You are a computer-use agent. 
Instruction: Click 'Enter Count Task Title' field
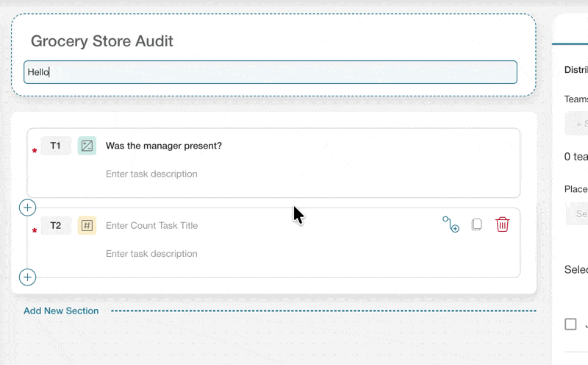click(152, 226)
